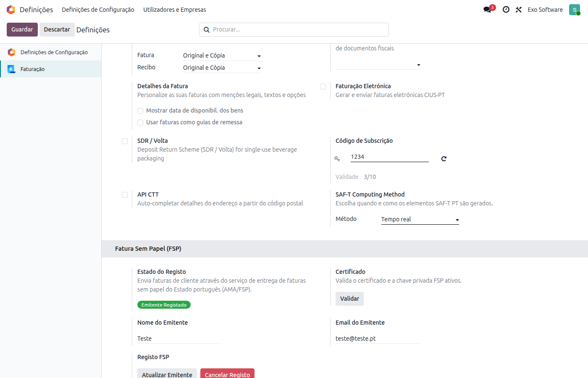The height and width of the screenshot is (378, 588).
Task: Enable the SDR / Volta option
Action: pos(125,141)
